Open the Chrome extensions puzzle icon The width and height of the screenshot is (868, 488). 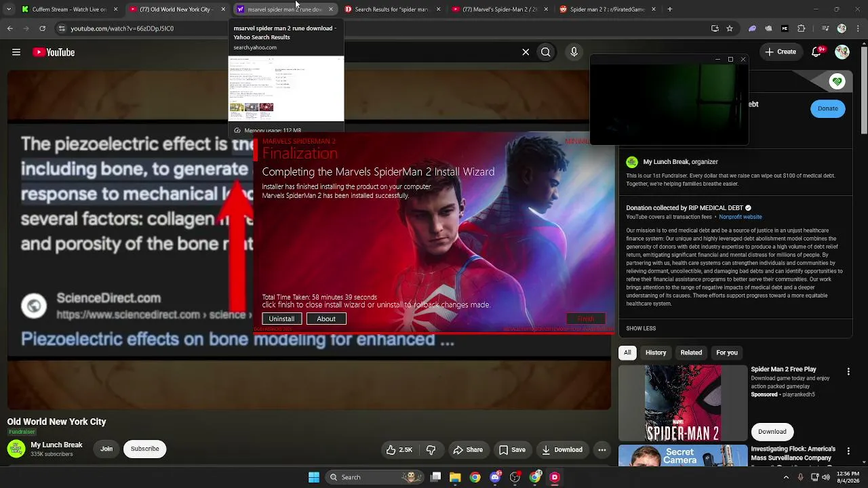(802, 28)
